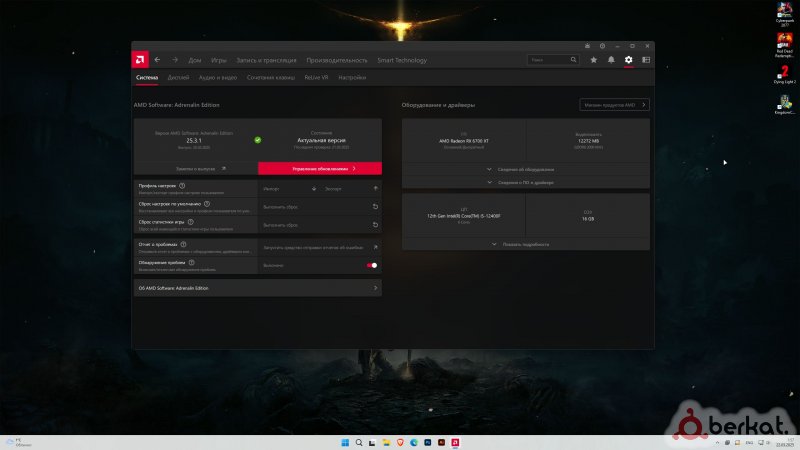800x450 pixels.
Task: Go forward with the right arrow icon
Action: [175, 60]
